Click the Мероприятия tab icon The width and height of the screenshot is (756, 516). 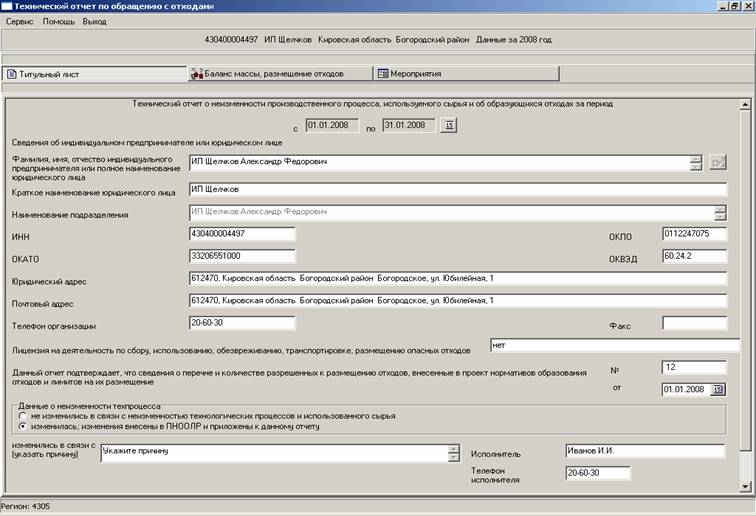[x=382, y=74]
